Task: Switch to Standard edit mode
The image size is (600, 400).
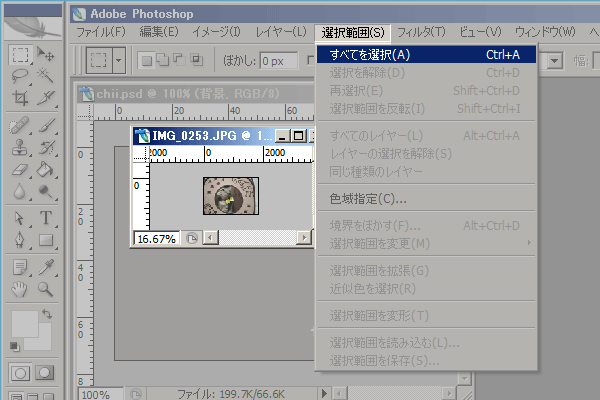Action: coord(19,373)
